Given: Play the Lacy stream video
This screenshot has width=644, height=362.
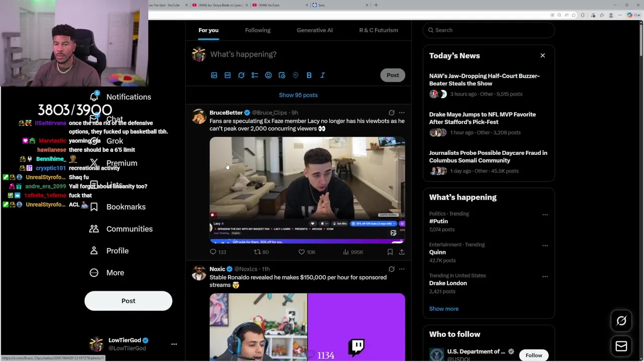Looking at the screenshot, I should (307, 190).
